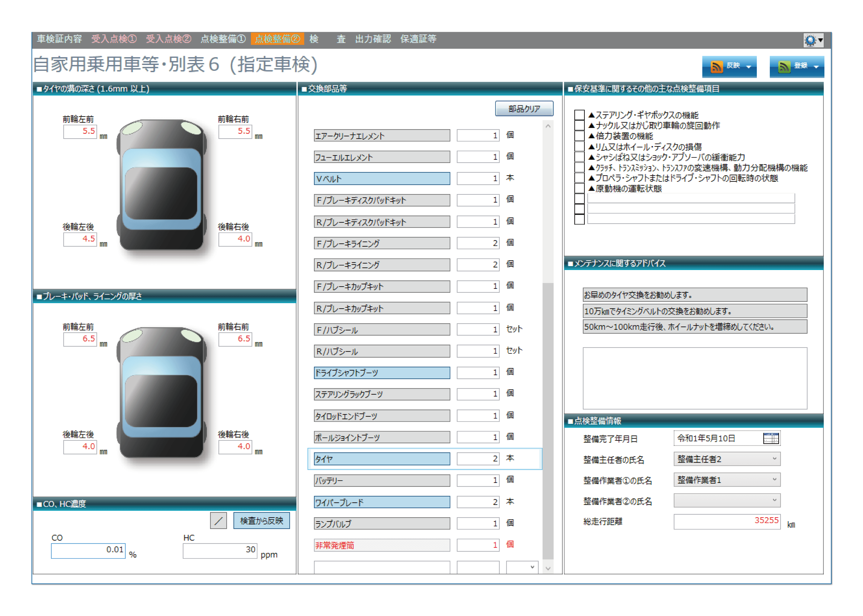Check クラッチ、トランスミッション checkbox

(579, 167)
